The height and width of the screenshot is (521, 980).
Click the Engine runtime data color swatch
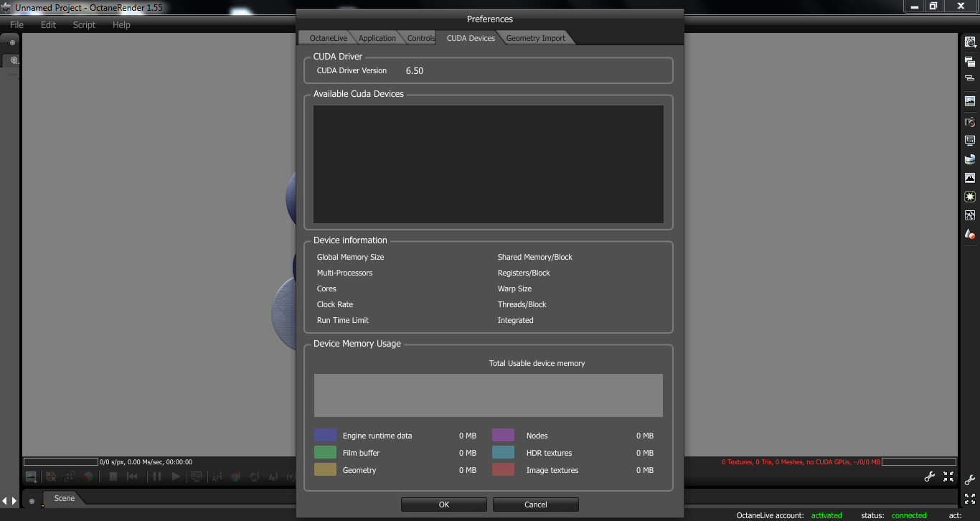coord(325,435)
